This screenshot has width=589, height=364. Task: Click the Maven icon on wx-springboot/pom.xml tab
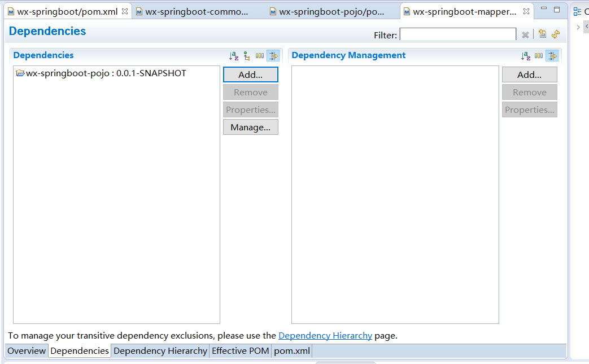click(x=11, y=12)
